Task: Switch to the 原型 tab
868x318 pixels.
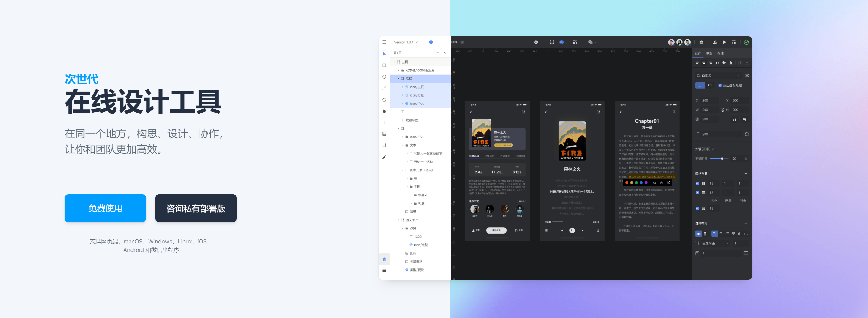Action: [709, 53]
